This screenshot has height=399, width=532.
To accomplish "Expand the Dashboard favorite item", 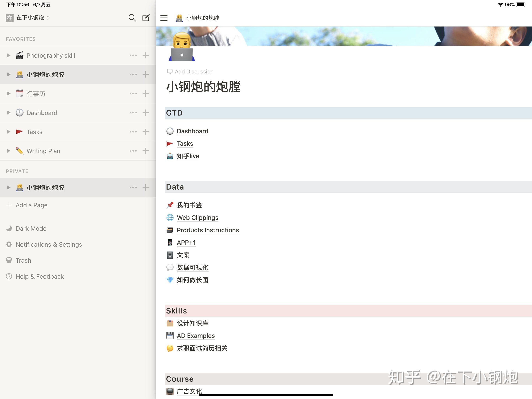I will point(9,113).
